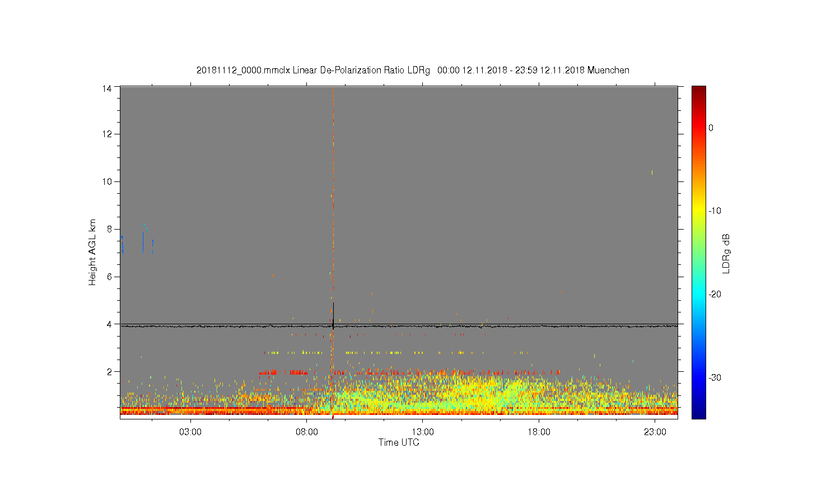Click the 'LDRg dB' colorbar label
The width and height of the screenshot is (840, 504).
[726, 253]
